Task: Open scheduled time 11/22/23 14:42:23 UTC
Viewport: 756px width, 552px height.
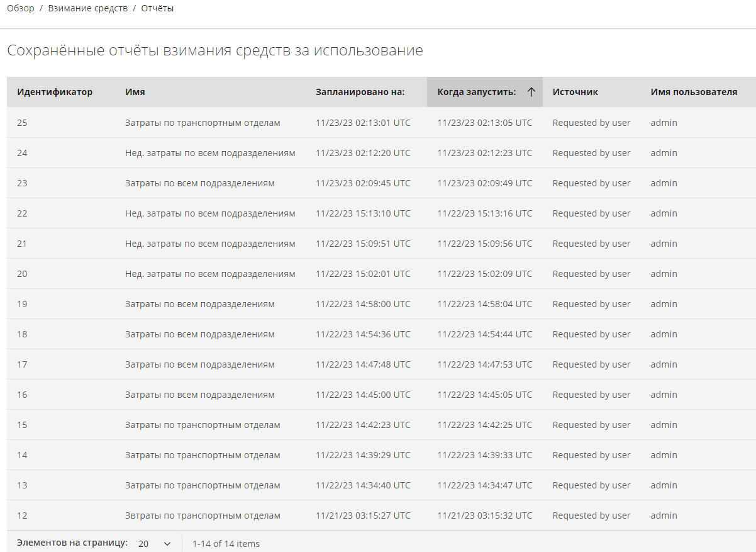Action: [363, 425]
